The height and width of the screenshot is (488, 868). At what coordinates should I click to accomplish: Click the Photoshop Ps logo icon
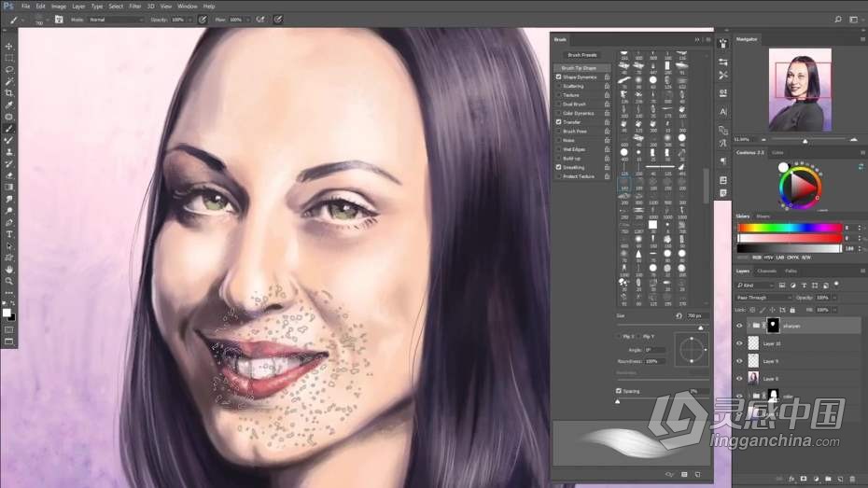click(7, 6)
